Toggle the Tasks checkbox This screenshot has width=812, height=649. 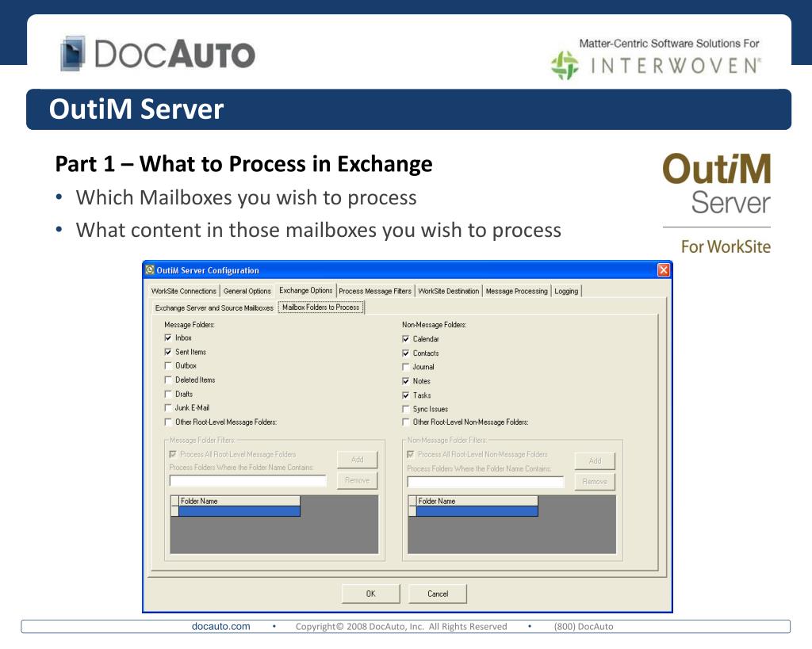tap(405, 395)
